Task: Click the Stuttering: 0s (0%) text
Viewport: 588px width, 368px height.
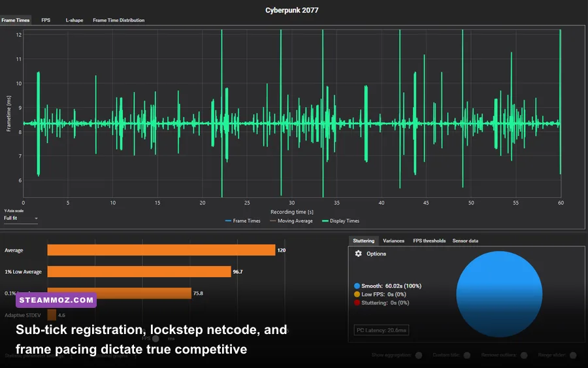Action: point(385,303)
